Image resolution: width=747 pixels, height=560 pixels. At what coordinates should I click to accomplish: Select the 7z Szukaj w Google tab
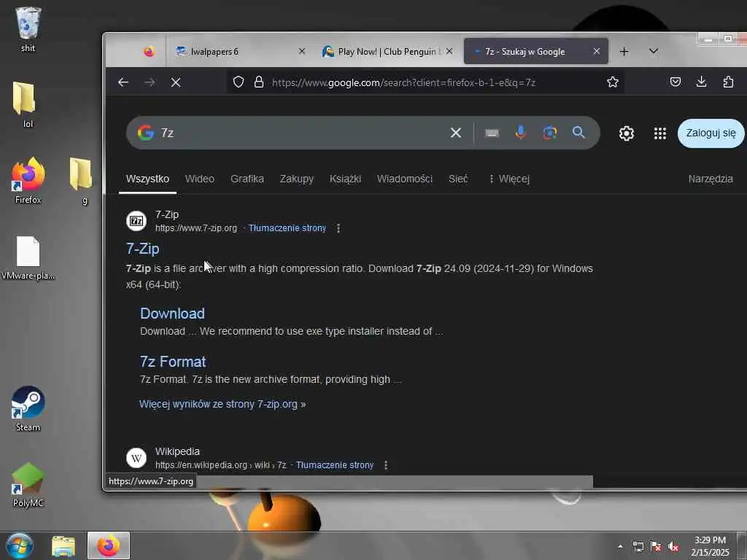pyautogui.click(x=535, y=52)
